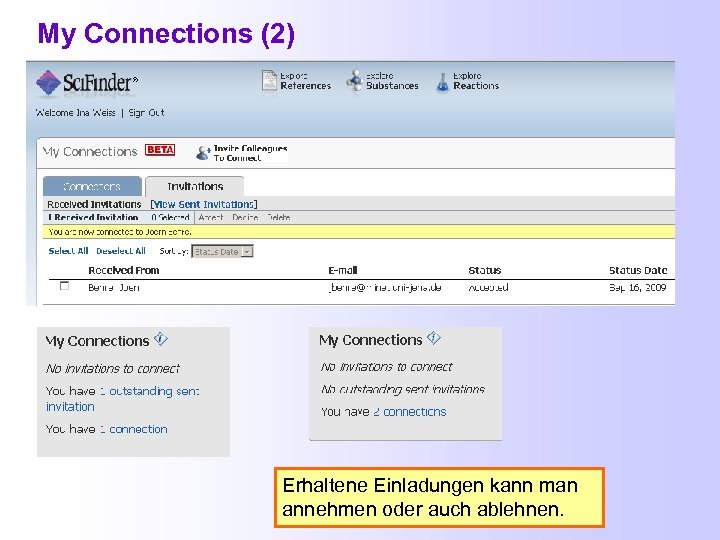Click the Accept button
The height and width of the screenshot is (540, 720).
click(211, 217)
